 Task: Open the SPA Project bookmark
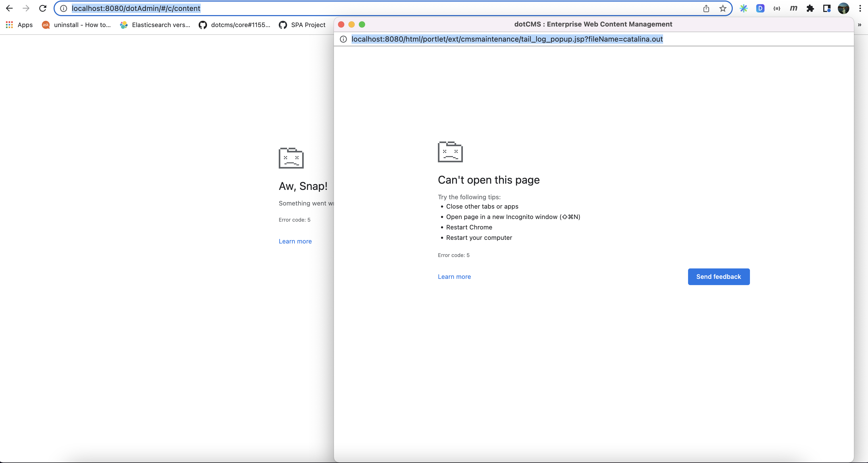(302, 25)
